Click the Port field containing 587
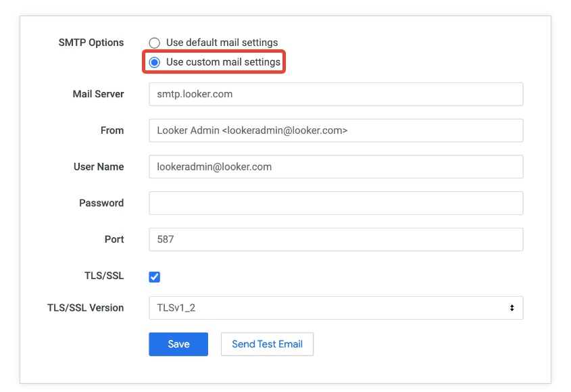This screenshot has height=392, width=571. 336,239
